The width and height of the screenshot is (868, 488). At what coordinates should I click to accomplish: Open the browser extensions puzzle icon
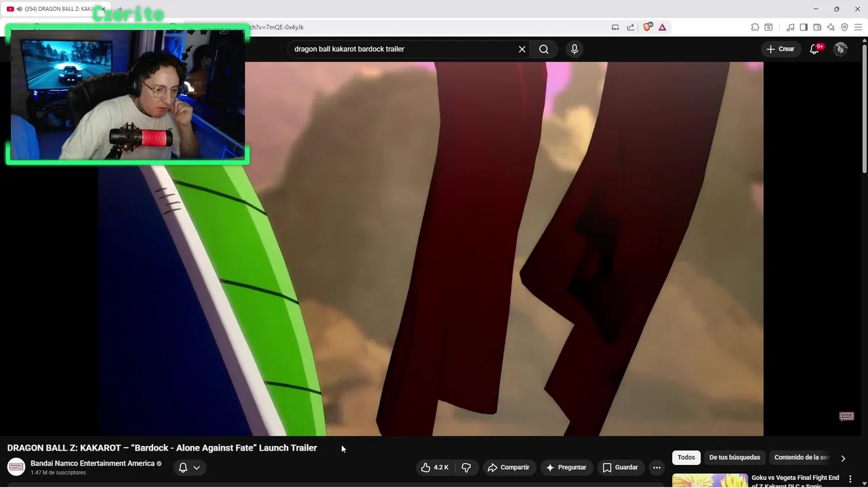pyautogui.click(x=755, y=27)
